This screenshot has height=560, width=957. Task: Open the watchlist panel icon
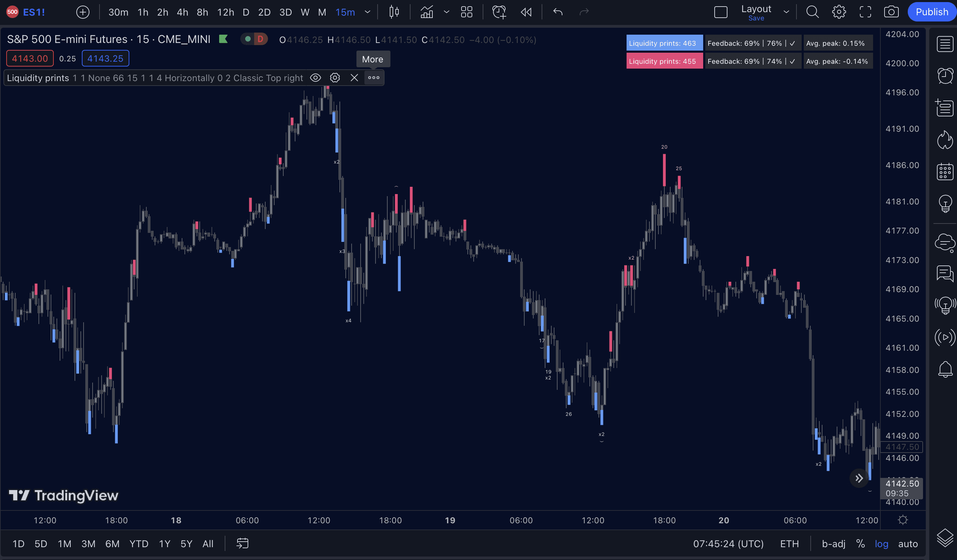(945, 44)
